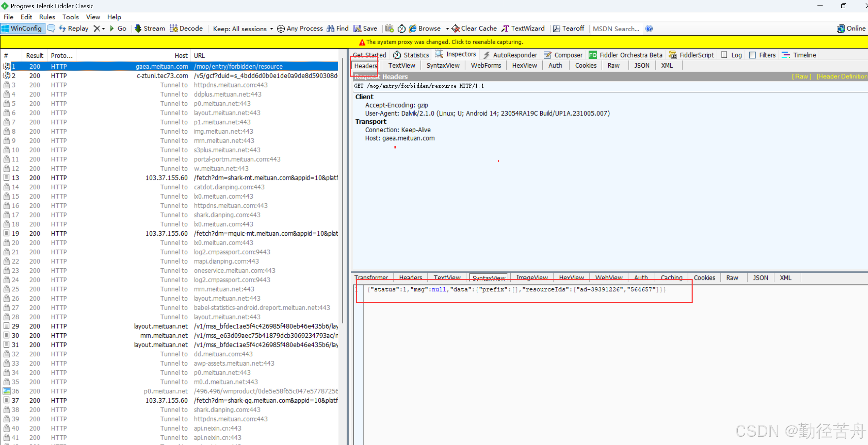868x445 pixels.
Task: Toggle the Filters tab checkbox
Action: point(752,55)
